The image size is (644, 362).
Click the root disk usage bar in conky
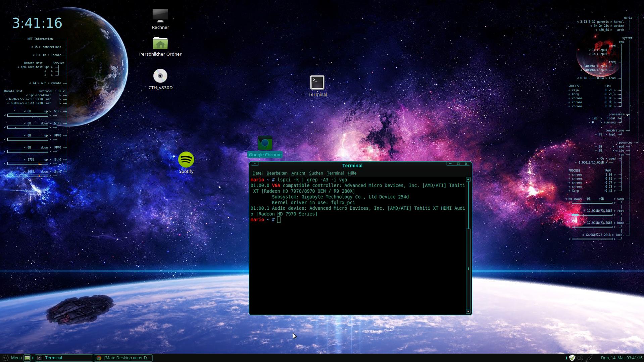click(x=592, y=215)
